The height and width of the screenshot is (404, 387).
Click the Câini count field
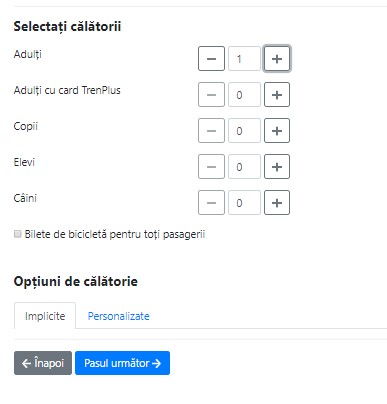point(244,203)
